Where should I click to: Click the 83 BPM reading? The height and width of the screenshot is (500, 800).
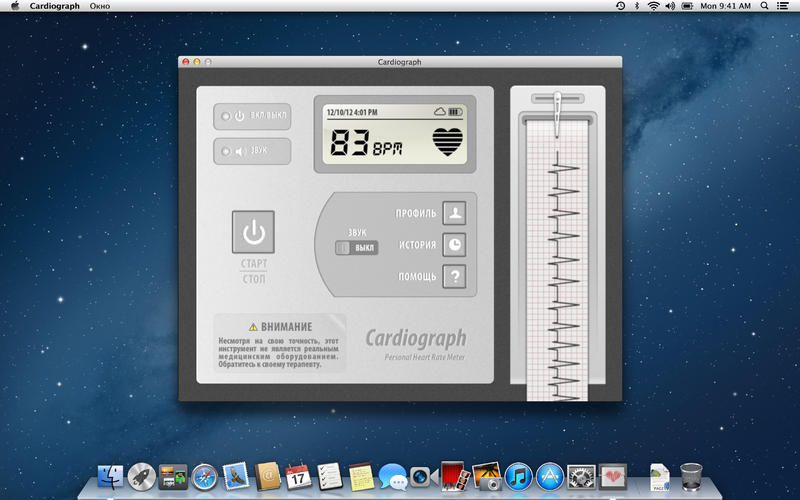click(366, 142)
